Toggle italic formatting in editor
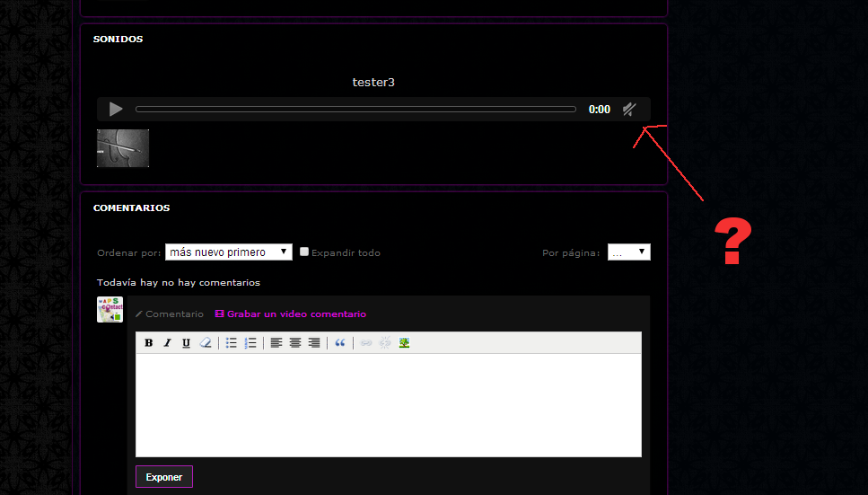868x495 pixels. pyautogui.click(x=167, y=343)
